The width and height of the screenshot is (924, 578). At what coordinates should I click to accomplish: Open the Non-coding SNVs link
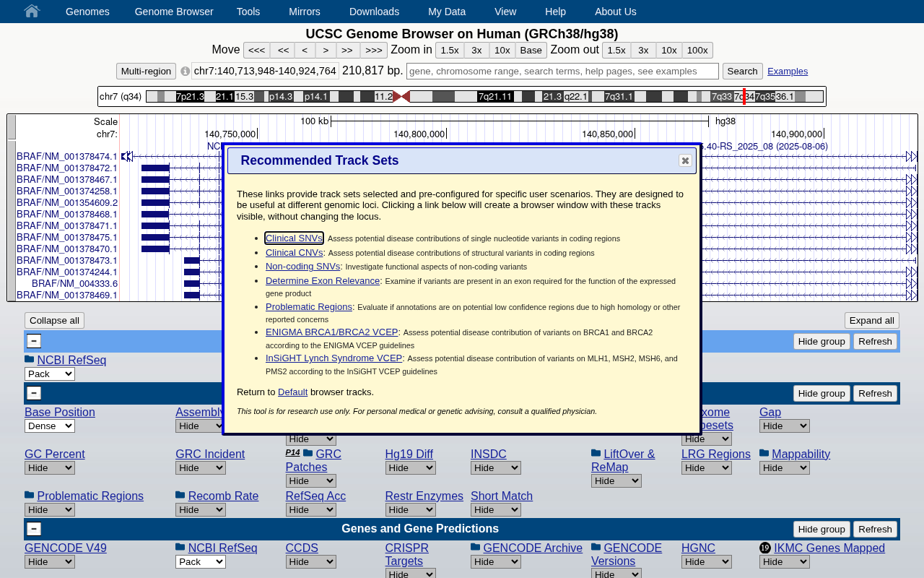(302, 266)
